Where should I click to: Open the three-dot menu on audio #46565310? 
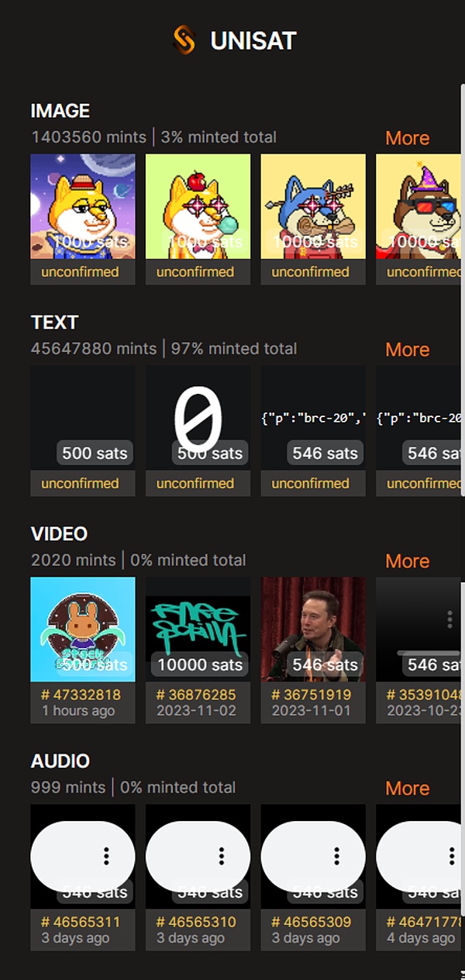click(222, 856)
